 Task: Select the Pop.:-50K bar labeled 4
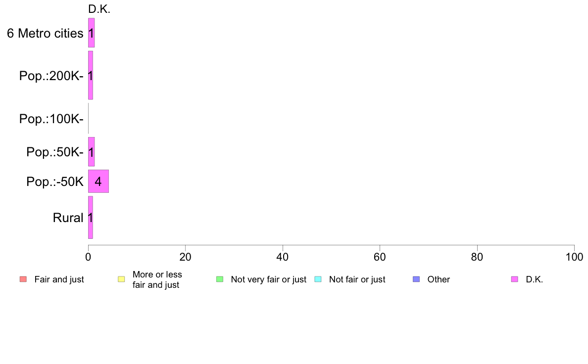coord(98,182)
